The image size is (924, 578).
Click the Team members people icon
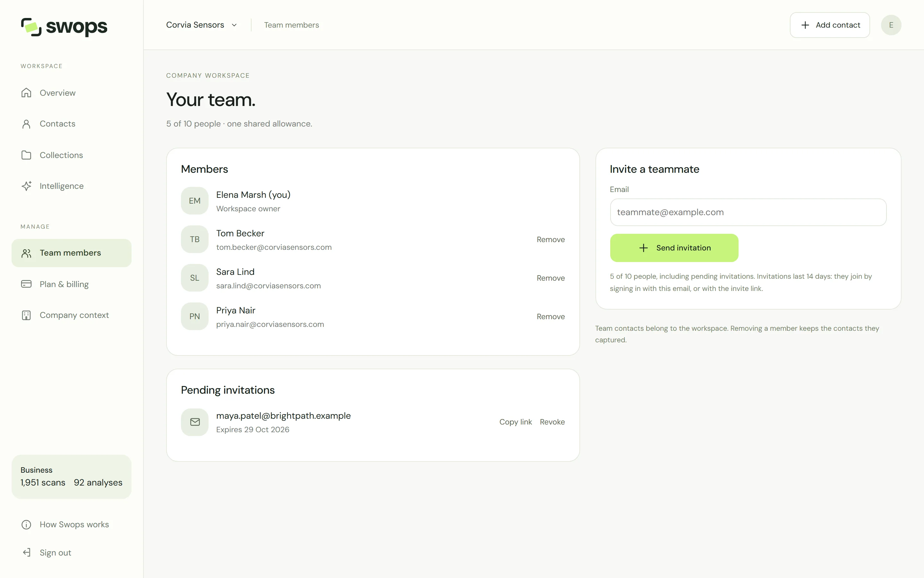[26, 253]
